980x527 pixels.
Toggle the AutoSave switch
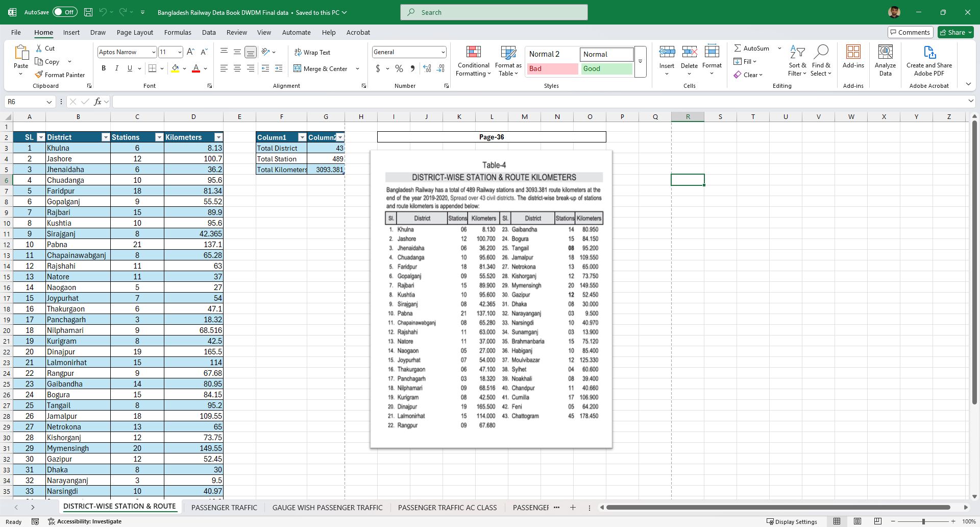tap(65, 12)
